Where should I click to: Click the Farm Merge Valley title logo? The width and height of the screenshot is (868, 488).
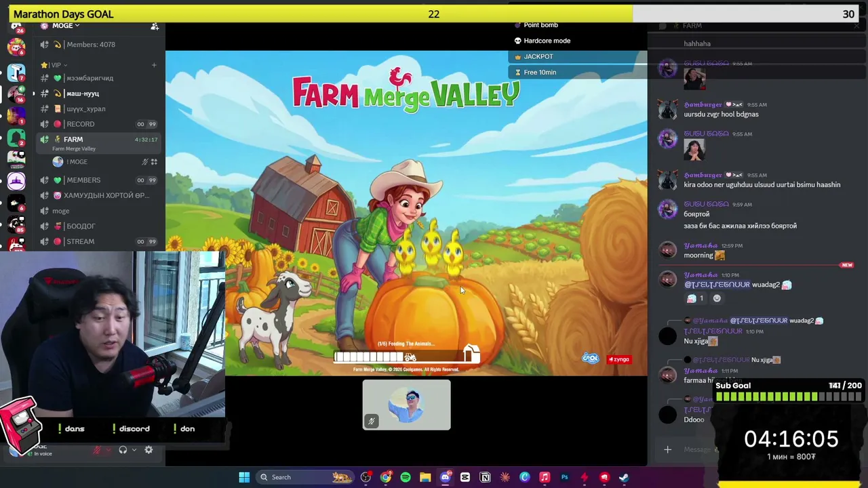click(x=406, y=90)
